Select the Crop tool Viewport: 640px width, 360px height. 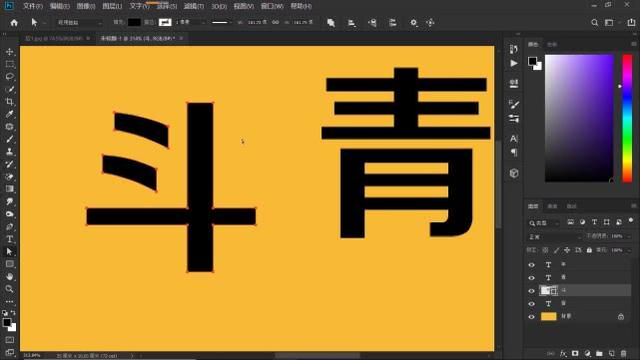point(10,102)
